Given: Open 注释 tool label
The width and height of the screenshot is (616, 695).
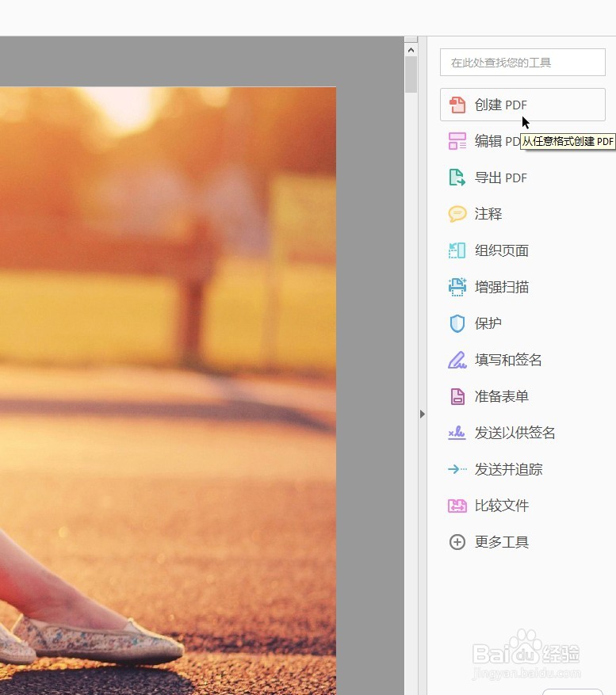Looking at the screenshot, I should (x=488, y=214).
